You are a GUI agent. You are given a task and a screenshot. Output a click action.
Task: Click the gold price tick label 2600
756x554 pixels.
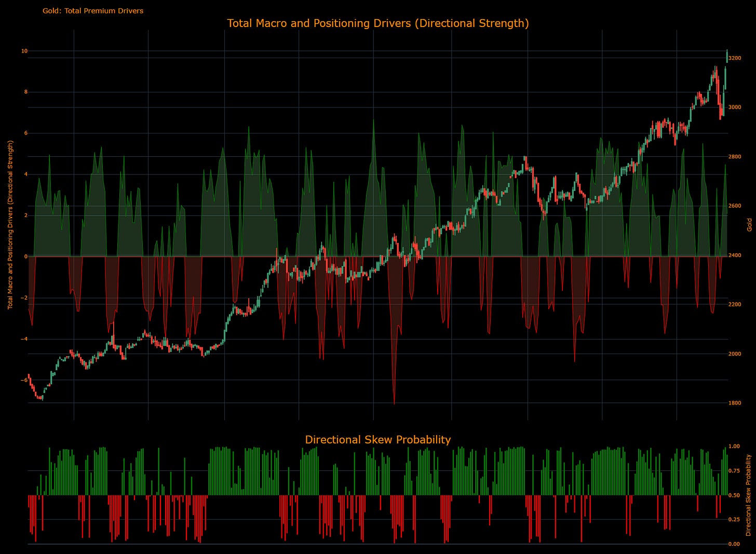pos(735,206)
